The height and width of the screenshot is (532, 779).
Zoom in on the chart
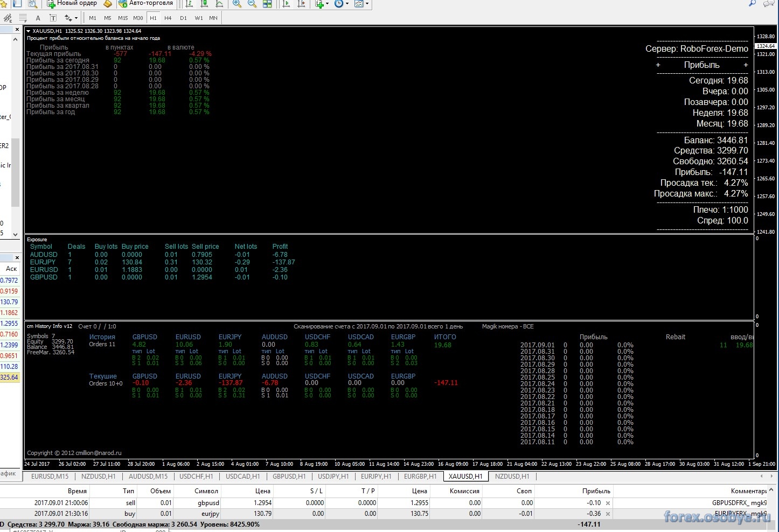tap(237, 4)
